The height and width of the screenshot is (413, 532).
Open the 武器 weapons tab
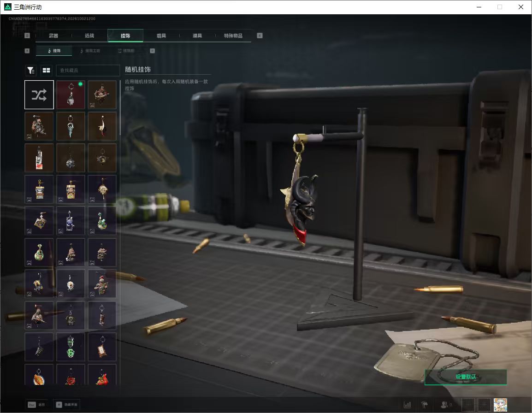[53, 35]
